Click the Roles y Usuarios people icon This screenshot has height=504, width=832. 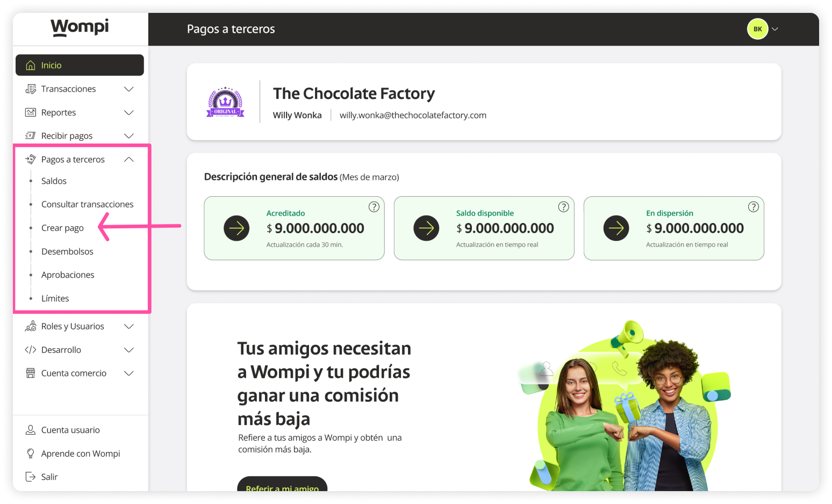click(30, 326)
